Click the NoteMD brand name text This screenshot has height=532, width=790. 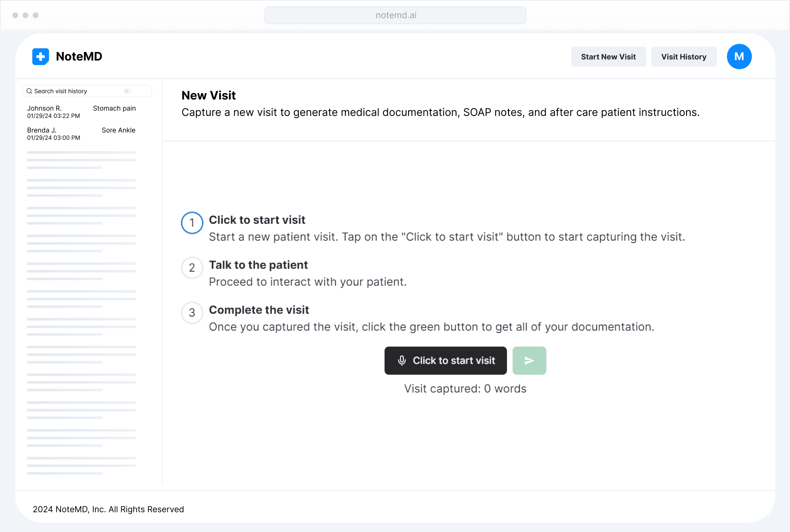click(x=79, y=57)
